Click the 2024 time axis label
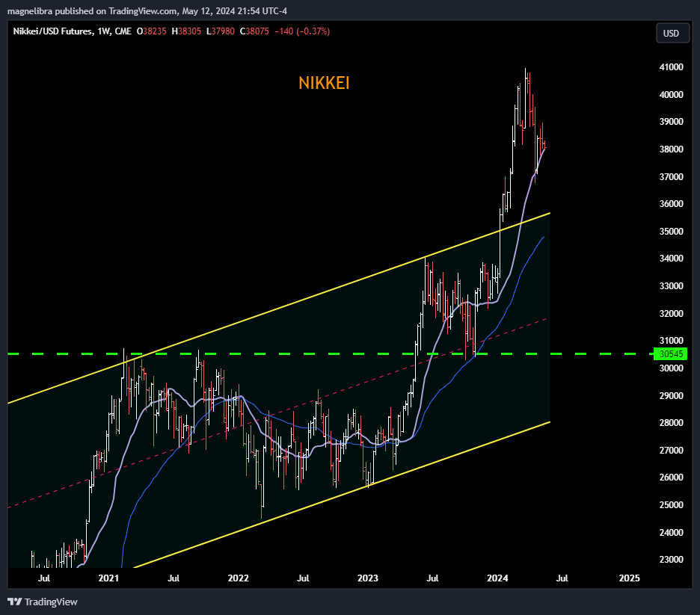Screen dimensions: 700x615 497,578
